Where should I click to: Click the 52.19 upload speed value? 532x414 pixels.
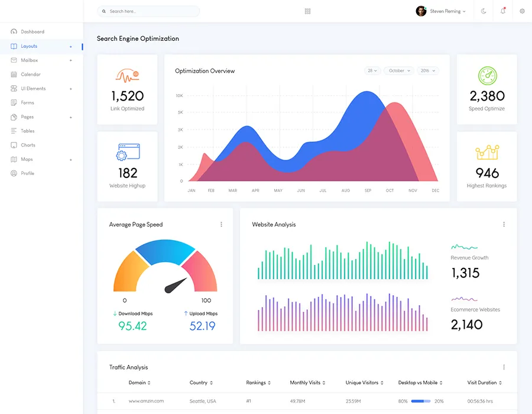(x=202, y=326)
